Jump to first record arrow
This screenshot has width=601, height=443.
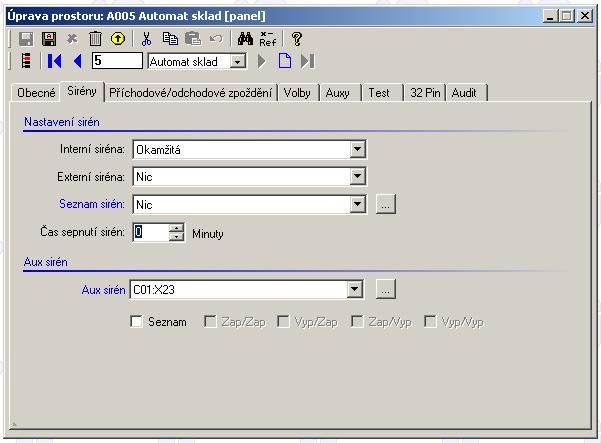coord(56,61)
